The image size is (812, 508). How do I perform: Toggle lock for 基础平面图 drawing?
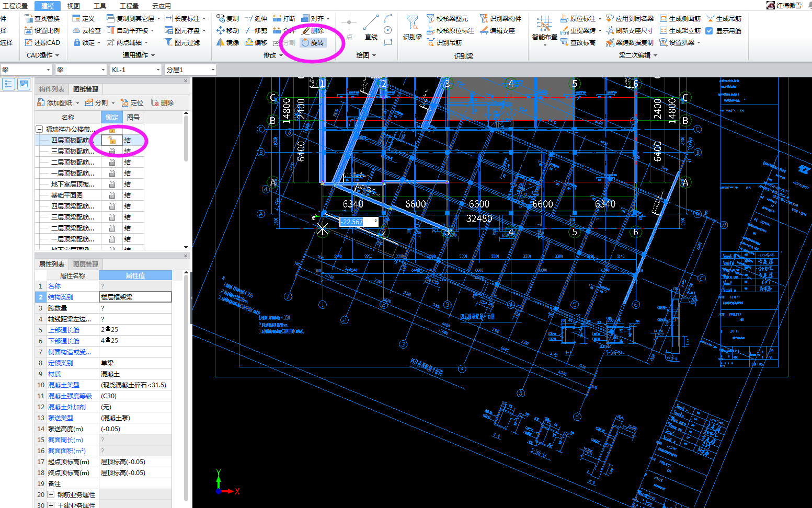tap(111, 195)
